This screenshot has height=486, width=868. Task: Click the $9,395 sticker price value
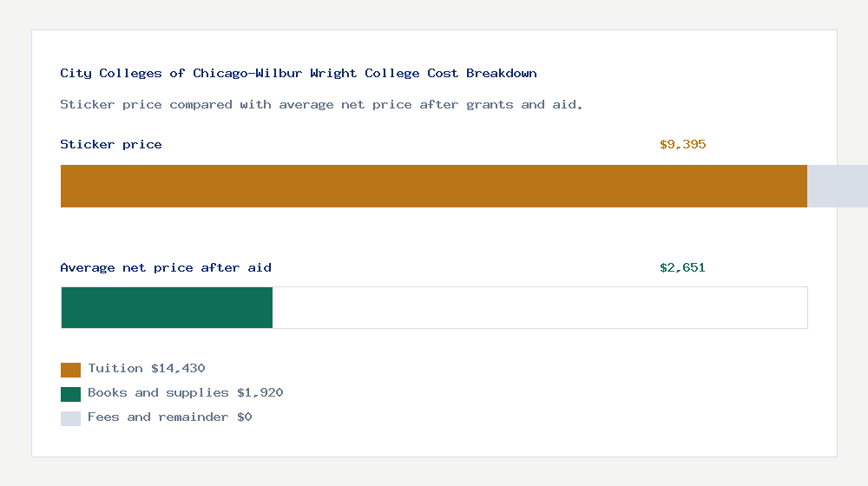[682, 144]
